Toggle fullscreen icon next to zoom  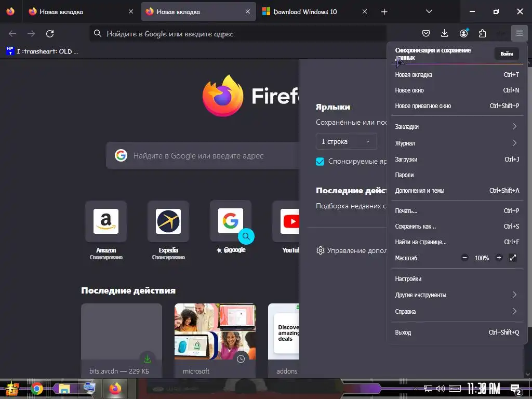(513, 258)
